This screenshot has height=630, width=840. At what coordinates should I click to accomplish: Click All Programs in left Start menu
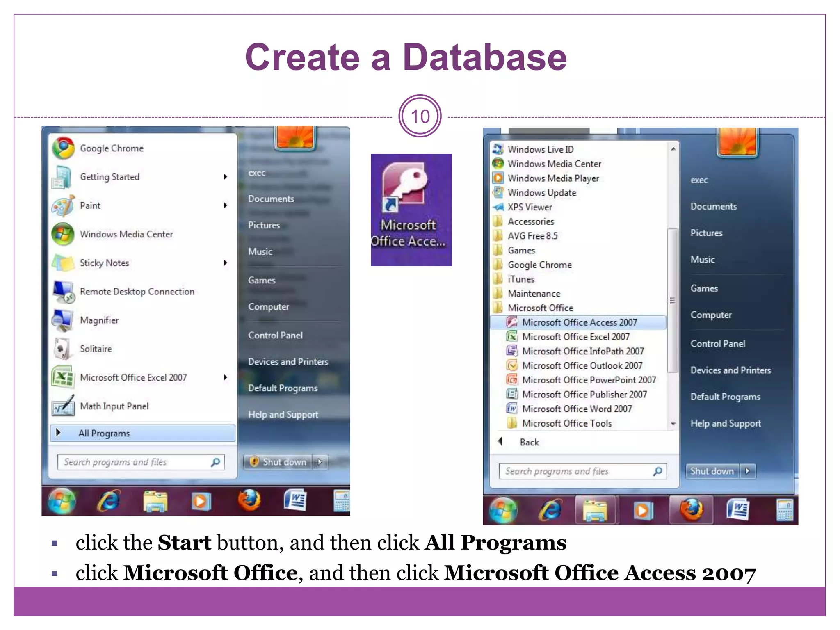coord(142,433)
